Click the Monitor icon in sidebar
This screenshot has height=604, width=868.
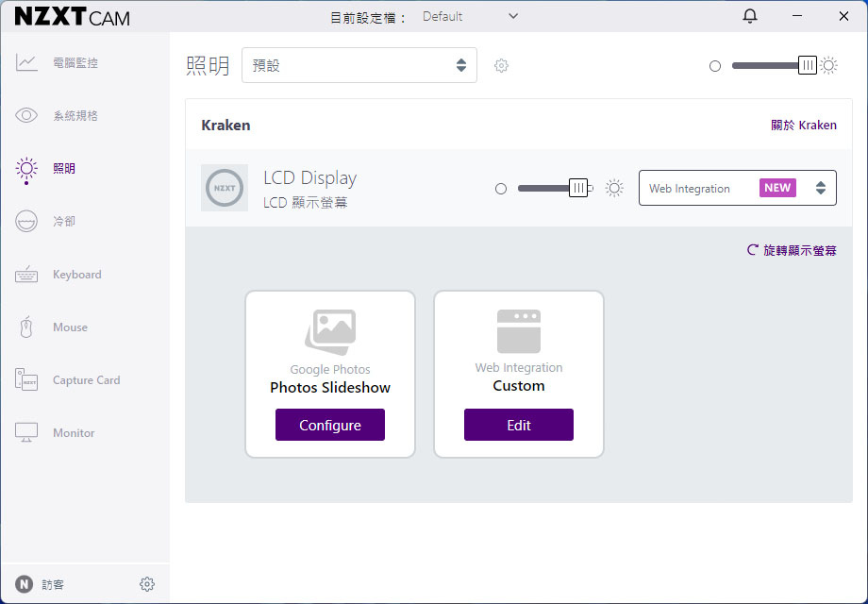[x=26, y=432]
